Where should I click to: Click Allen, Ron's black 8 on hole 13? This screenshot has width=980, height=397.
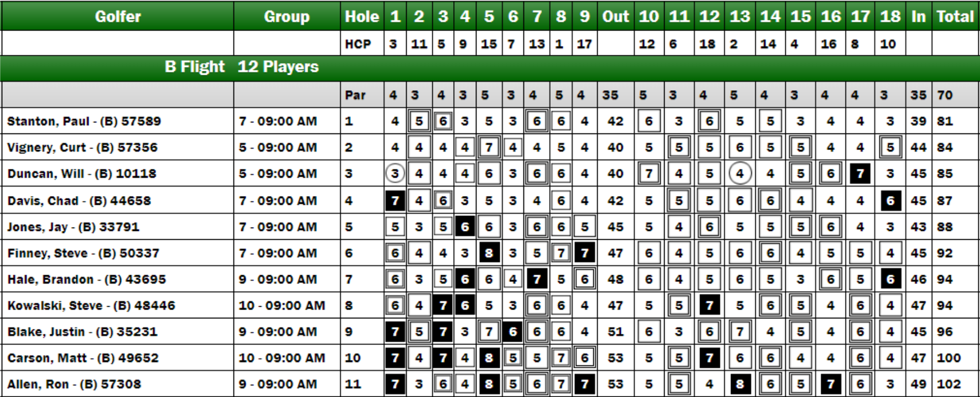point(740,384)
